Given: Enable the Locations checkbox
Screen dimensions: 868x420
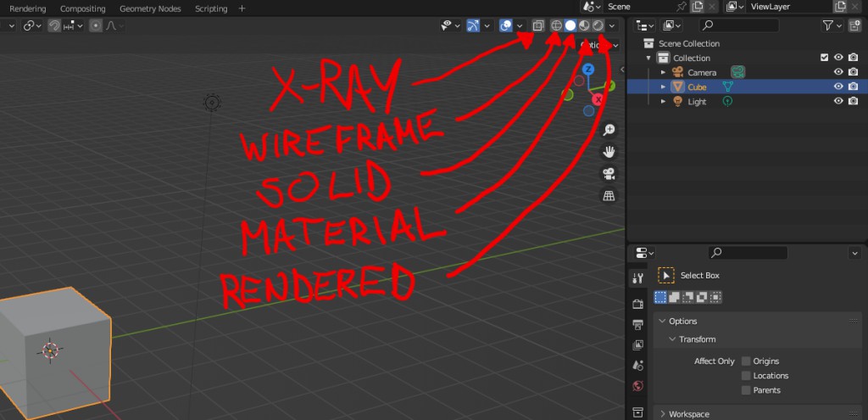Looking at the screenshot, I should [x=746, y=376].
